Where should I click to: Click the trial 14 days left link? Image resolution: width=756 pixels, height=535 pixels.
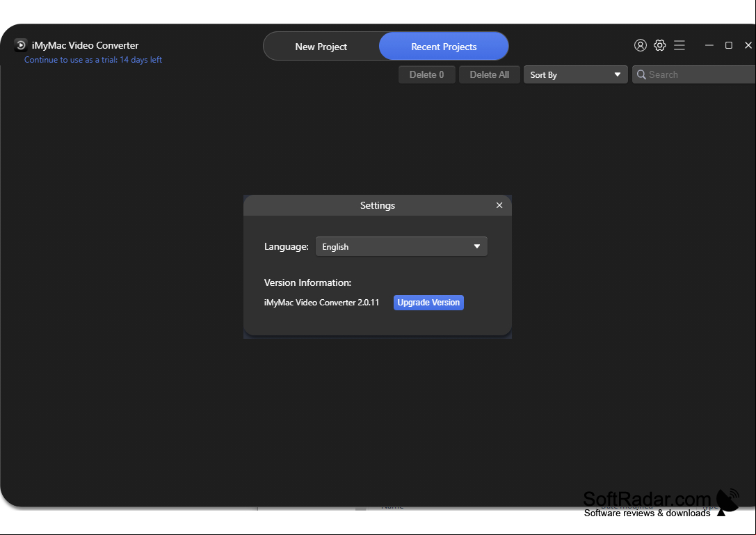[93, 60]
